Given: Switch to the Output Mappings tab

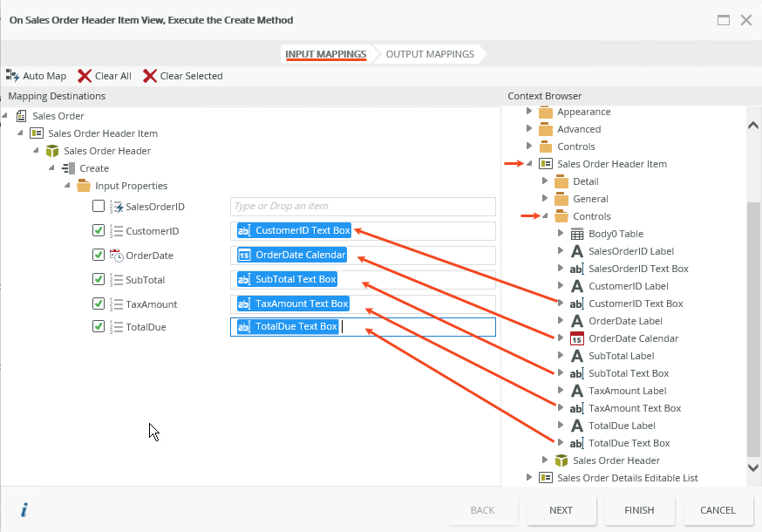Looking at the screenshot, I should (430, 54).
